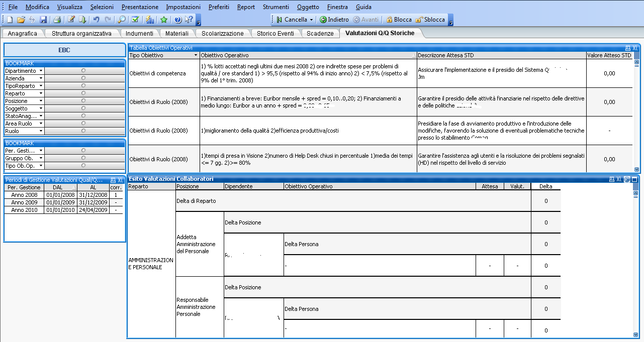Click the Per. Gestione column header
644x342 pixels.
coord(24,187)
